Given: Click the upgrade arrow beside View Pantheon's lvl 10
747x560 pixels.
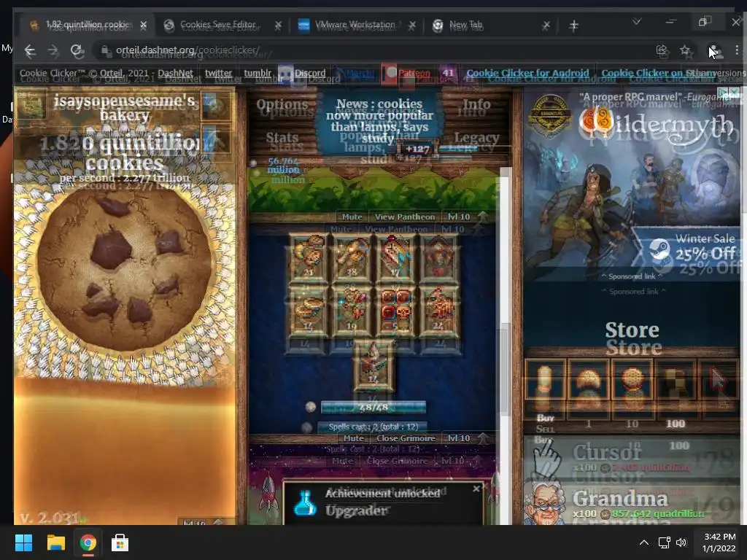Looking at the screenshot, I should tap(483, 216).
